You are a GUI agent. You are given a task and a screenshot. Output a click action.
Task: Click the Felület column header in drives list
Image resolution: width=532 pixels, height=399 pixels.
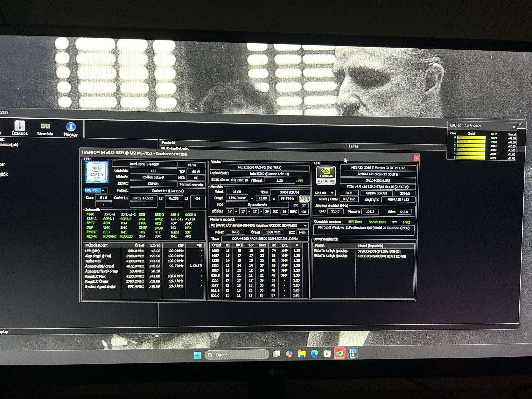334,245
